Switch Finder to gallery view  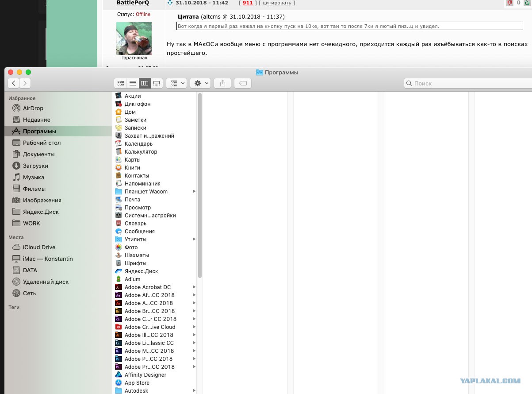(157, 83)
